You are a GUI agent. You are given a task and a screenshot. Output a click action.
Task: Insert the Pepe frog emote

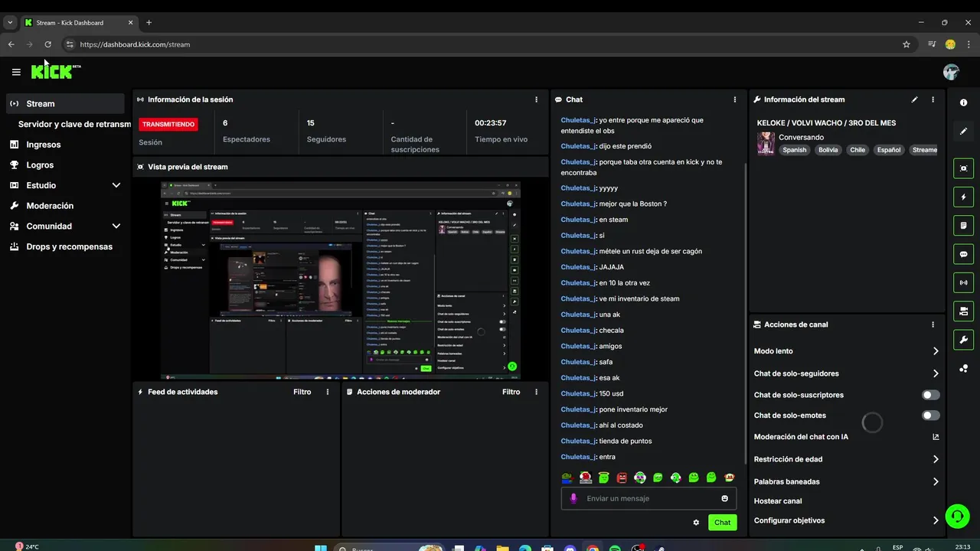pyautogui.click(x=567, y=478)
